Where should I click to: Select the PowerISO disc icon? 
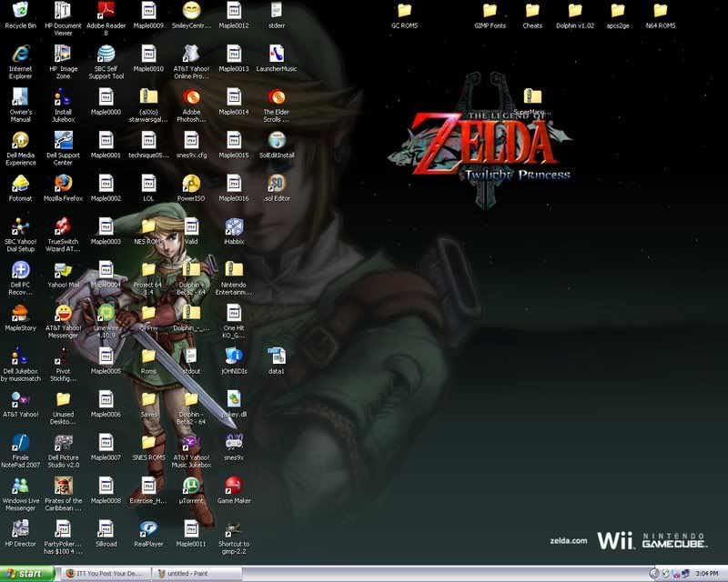click(x=191, y=183)
